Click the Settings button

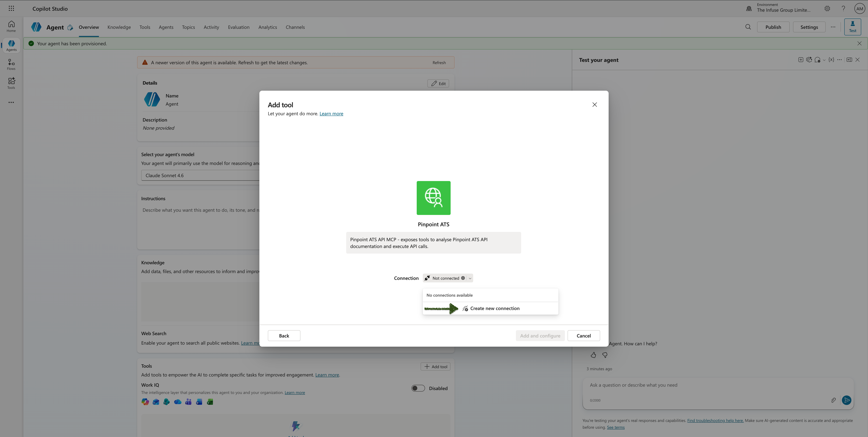click(x=809, y=27)
